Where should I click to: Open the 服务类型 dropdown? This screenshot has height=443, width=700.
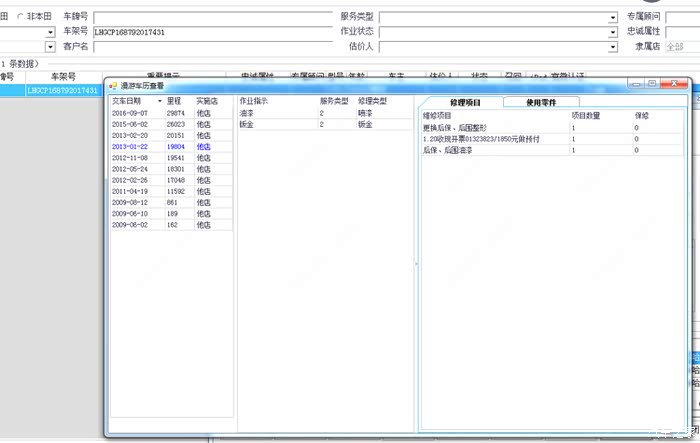point(613,17)
